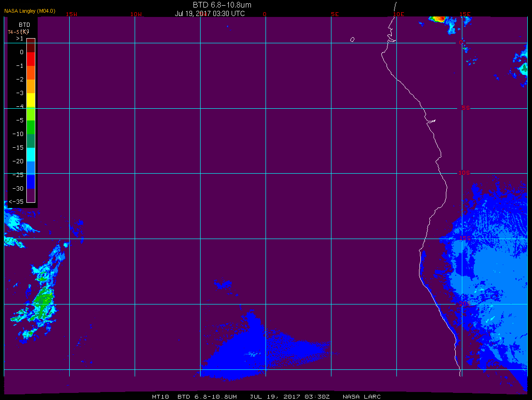The image size is (532, 400).
Task: Click the 'Jul 19, 2017 03:30 UTC' timestamp
Action: [210, 14]
